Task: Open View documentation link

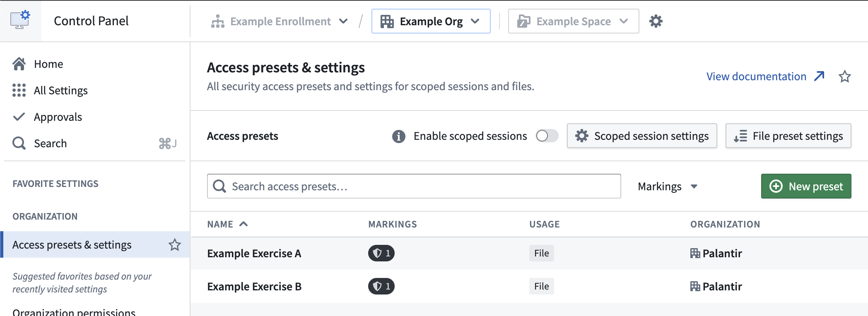Action: click(755, 76)
